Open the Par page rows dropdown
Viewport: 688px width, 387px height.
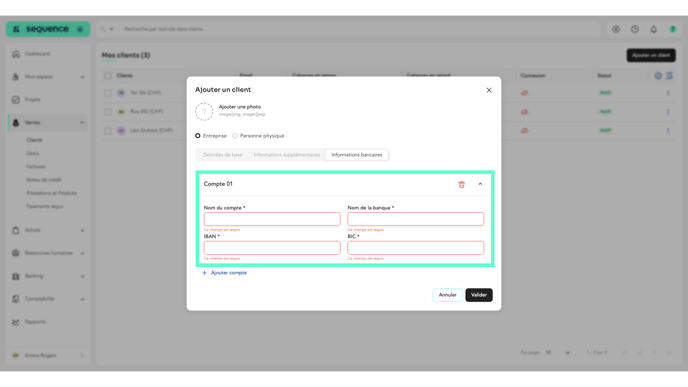(x=558, y=353)
